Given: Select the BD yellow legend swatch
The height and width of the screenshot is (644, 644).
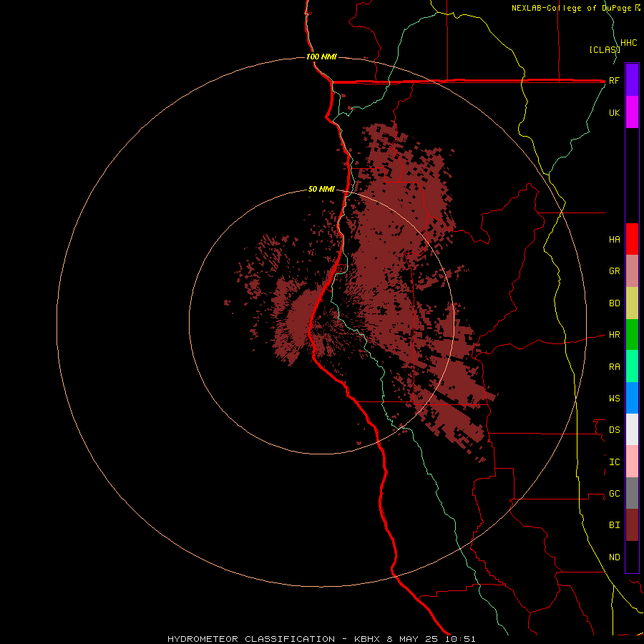Looking at the screenshot, I should (x=632, y=303).
